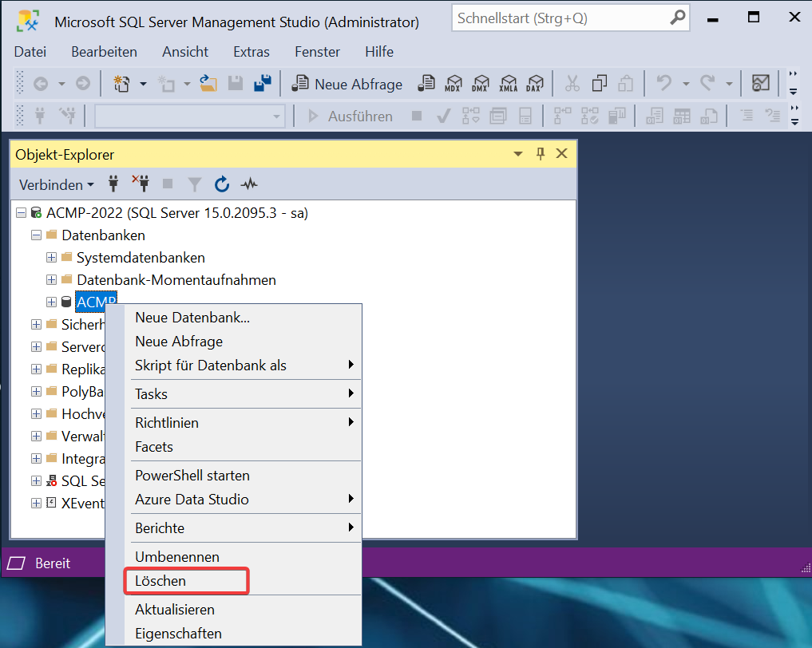
Task: Open the Azure Data Studio submenu
Action: pyautogui.click(x=243, y=500)
